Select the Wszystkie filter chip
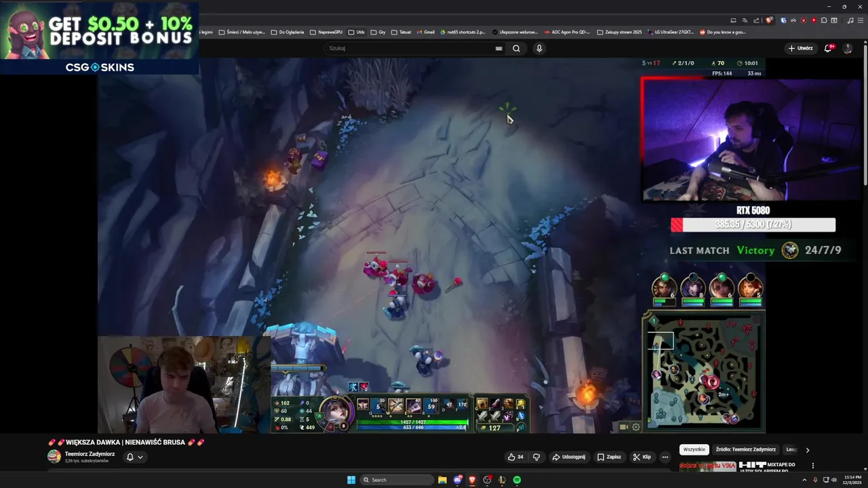Screen dimensions: 868x488 (x=694, y=449)
